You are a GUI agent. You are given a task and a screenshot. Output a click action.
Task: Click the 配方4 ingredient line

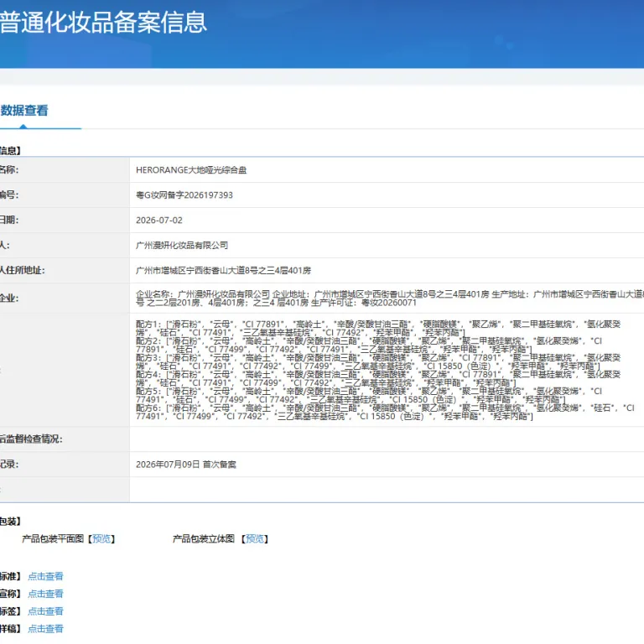pyautogui.click(x=378, y=379)
